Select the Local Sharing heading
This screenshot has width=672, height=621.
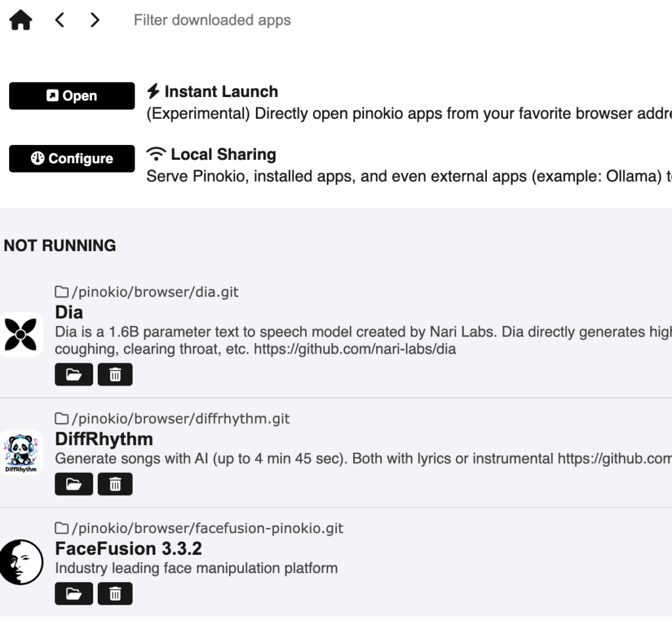point(223,154)
